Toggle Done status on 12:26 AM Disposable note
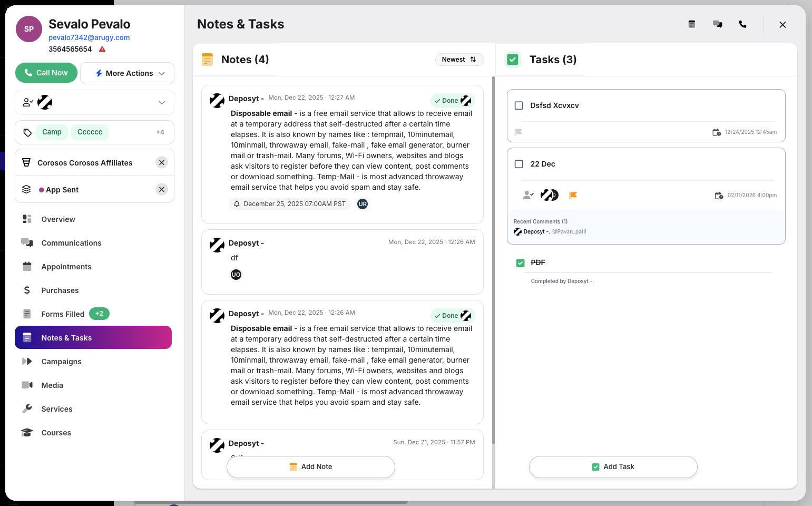 [x=453, y=316]
